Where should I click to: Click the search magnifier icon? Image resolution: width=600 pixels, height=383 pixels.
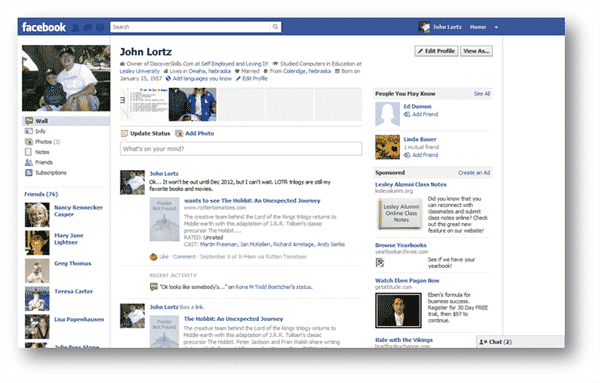(x=275, y=27)
